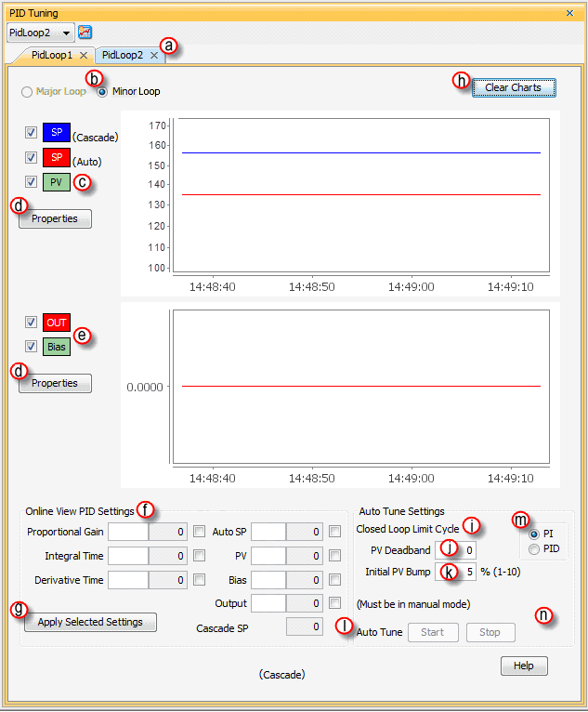Click the Integral Time input field

click(x=128, y=556)
